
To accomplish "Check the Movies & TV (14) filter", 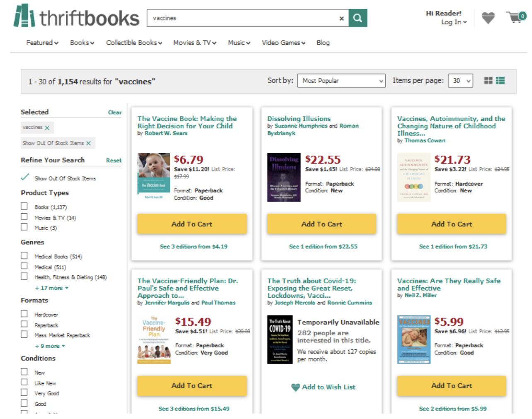I will (24, 217).
